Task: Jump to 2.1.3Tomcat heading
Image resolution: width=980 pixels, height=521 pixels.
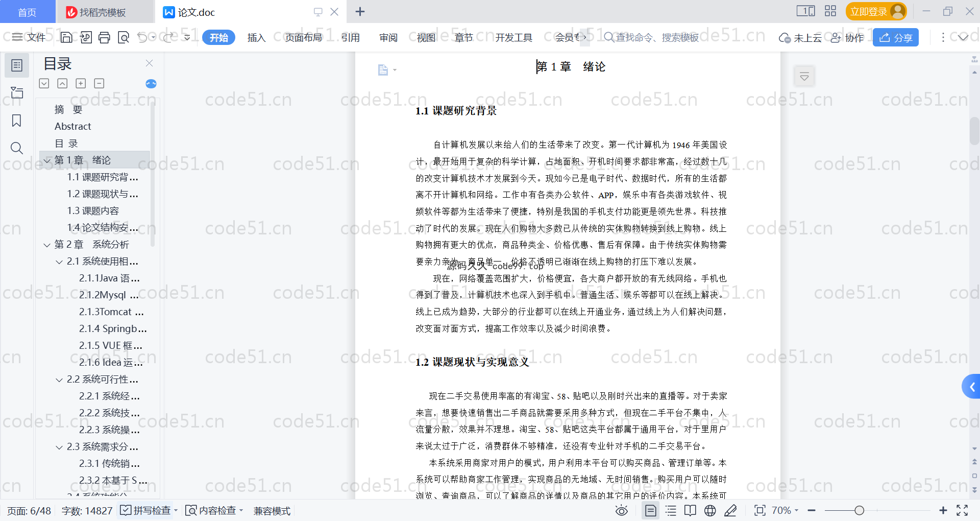Action: point(111,312)
